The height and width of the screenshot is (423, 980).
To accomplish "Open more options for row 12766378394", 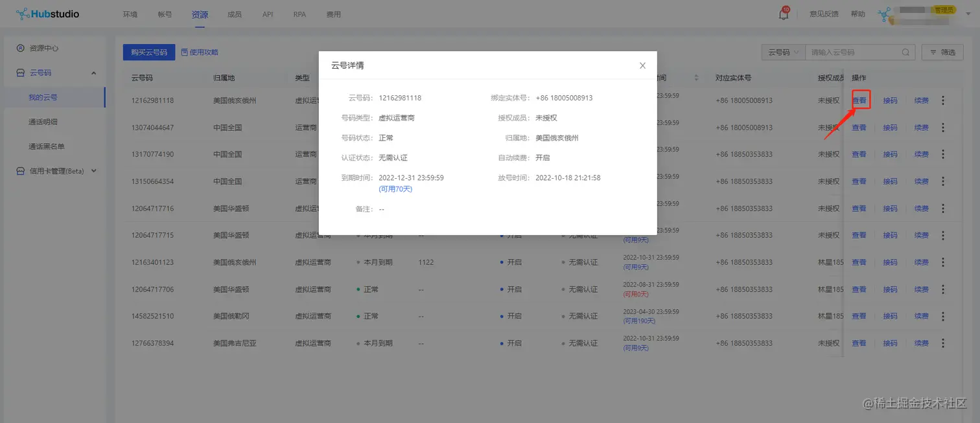I will (x=943, y=343).
